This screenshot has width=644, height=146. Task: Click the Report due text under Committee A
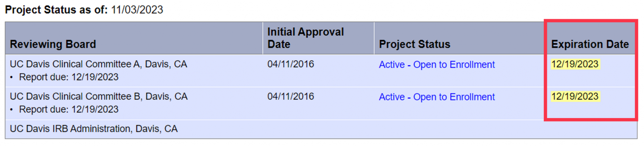pyautogui.click(x=69, y=77)
